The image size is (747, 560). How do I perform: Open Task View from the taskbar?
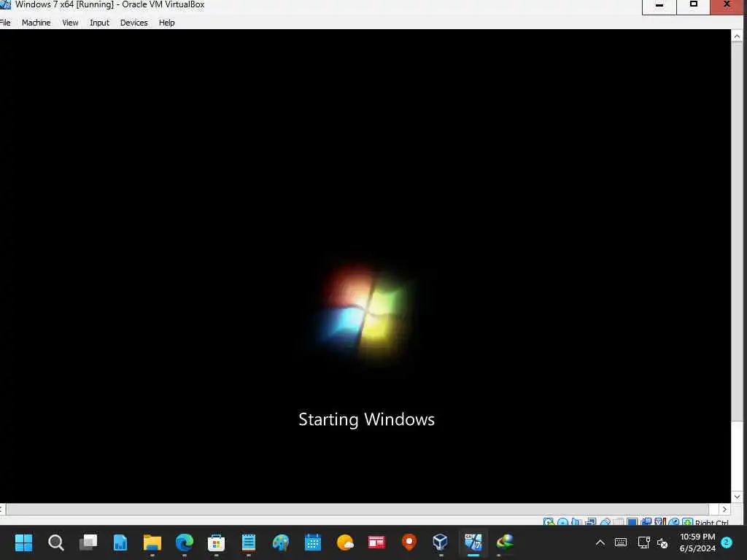88,542
